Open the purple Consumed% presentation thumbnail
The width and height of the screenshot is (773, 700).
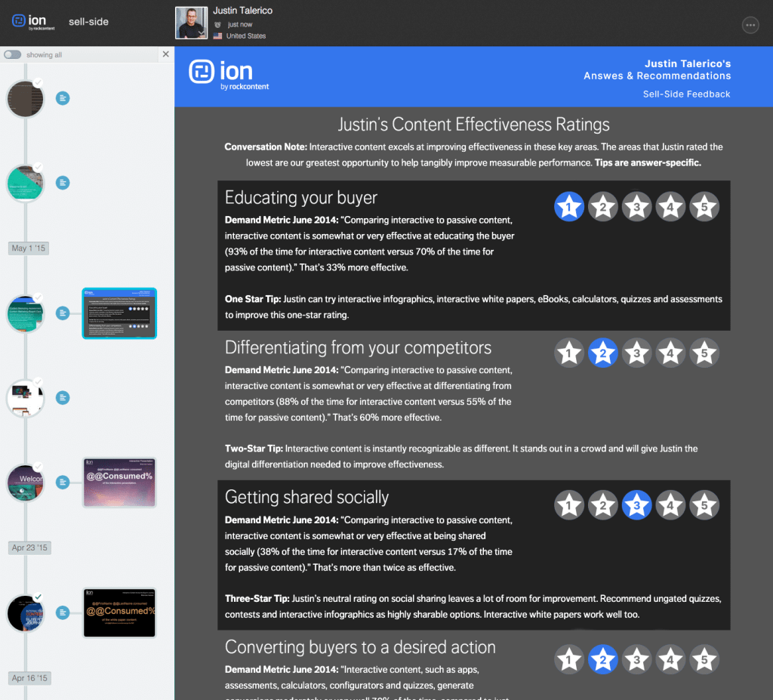[x=119, y=483]
